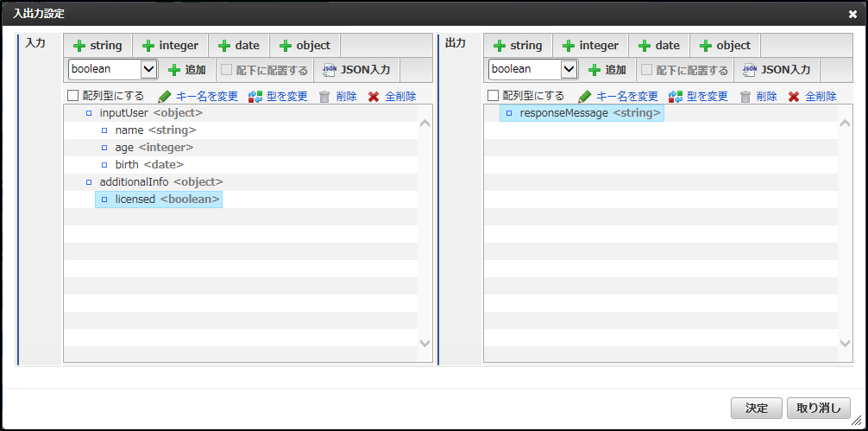This screenshot has height=431, width=868.
Task: Click scroll down arrow in 出力 tree
Action: coord(846,344)
